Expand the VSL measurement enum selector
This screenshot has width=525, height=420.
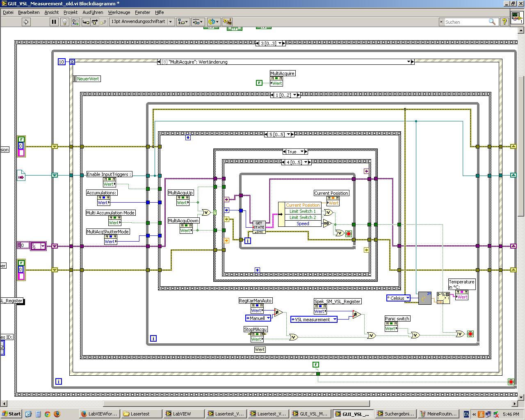pyautogui.click(x=334, y=320)
